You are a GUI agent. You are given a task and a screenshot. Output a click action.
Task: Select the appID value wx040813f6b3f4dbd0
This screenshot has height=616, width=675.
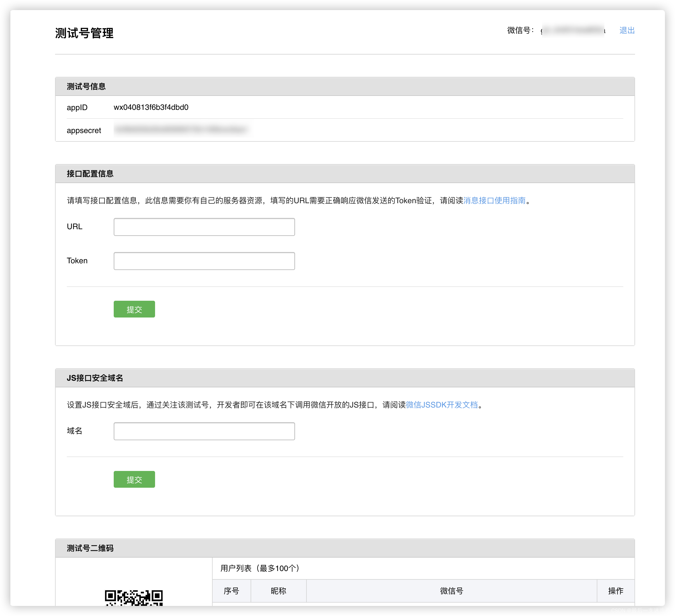tap(151, 107)
